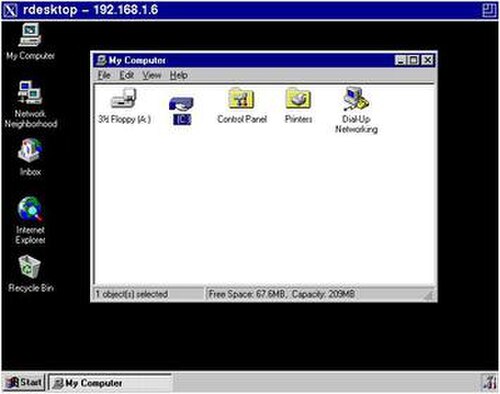Click the Start button
This screenshot has width=500, height=394.
click(24, 382)
